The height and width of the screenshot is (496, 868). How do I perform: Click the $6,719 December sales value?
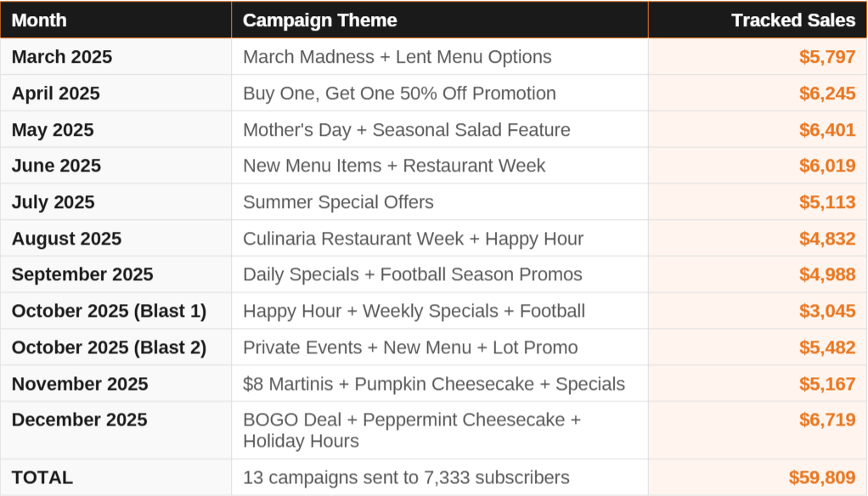coord(826,420)
